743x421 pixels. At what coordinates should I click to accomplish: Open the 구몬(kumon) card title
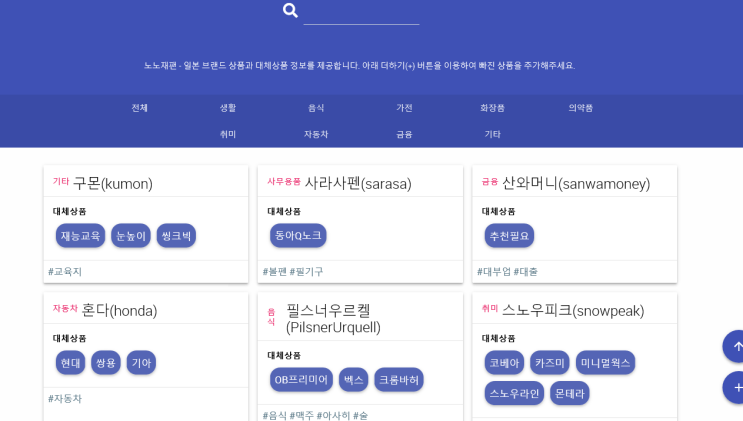pos(113,183)
